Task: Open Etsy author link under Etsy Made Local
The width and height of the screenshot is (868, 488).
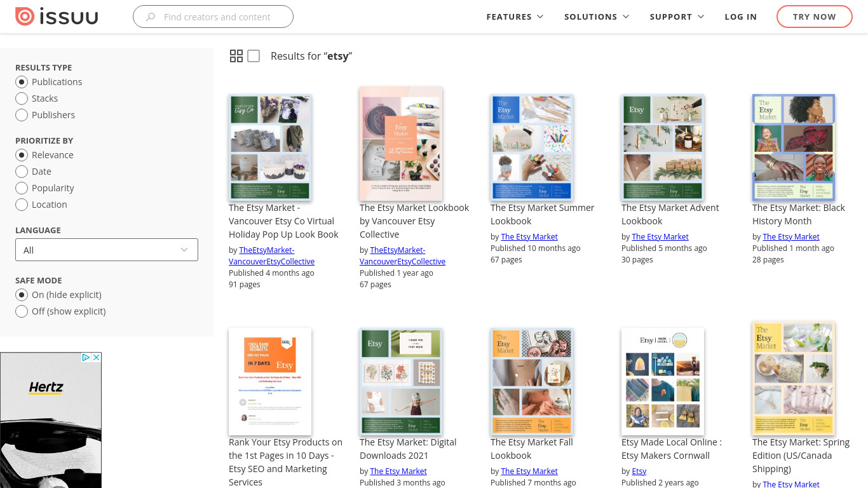Action: point(639,471)
